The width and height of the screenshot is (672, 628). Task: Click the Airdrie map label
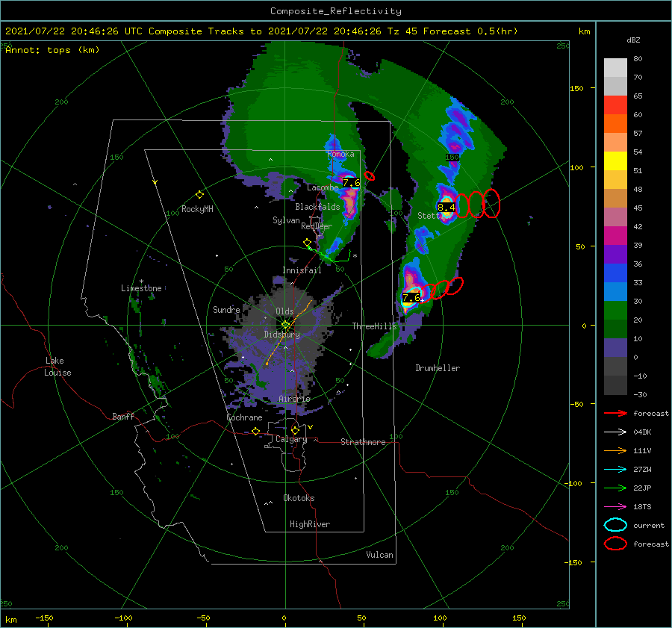coord(294,399)
